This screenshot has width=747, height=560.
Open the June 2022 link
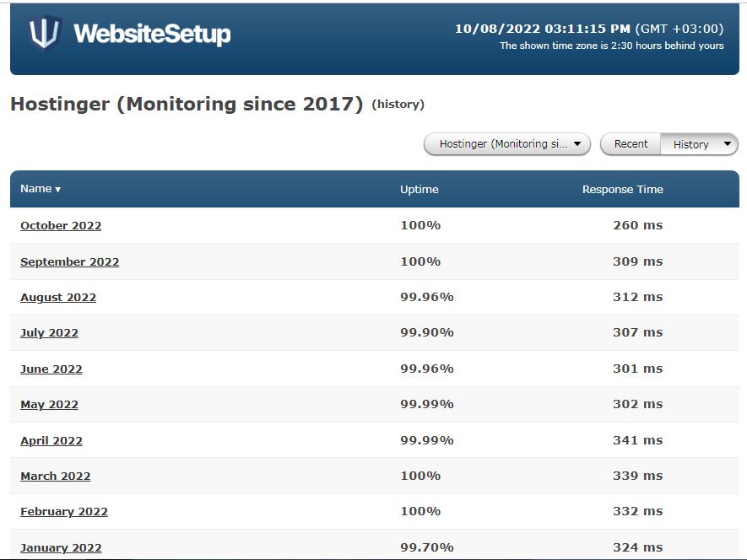[x=51, y=369]
